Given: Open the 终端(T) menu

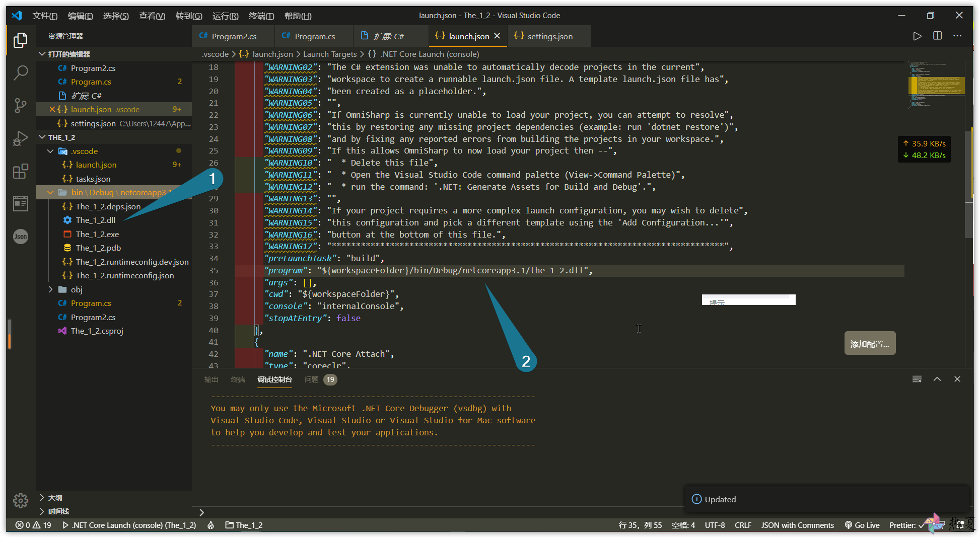Looking at the screenshot, I should pyautogui.click(x=261, y=16).
